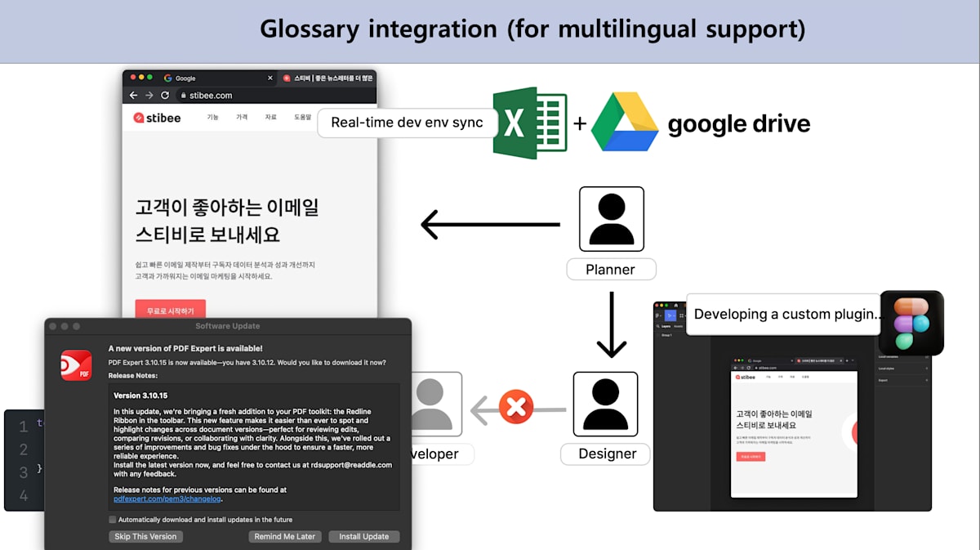Click Skip This Version

(x=145, y=537)
